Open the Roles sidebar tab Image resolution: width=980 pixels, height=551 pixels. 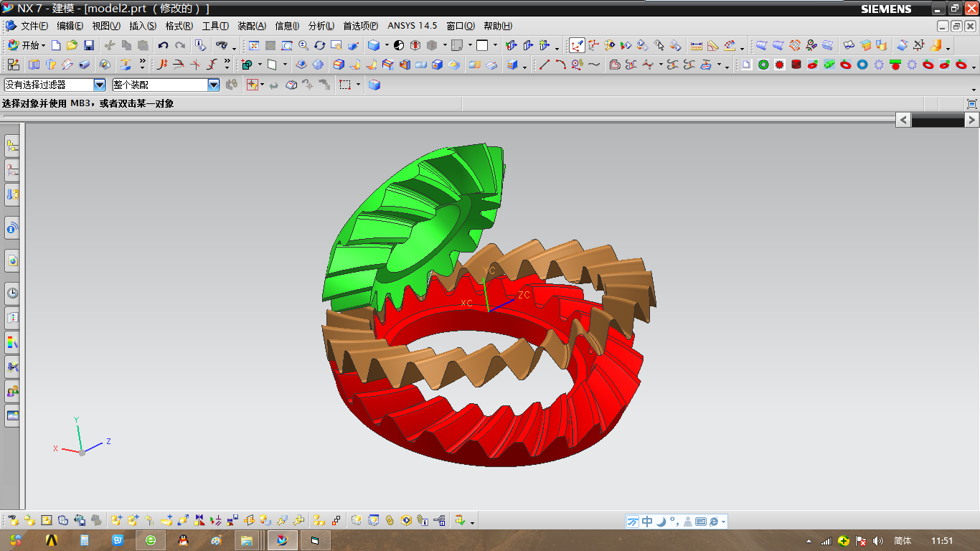(12, 391)
